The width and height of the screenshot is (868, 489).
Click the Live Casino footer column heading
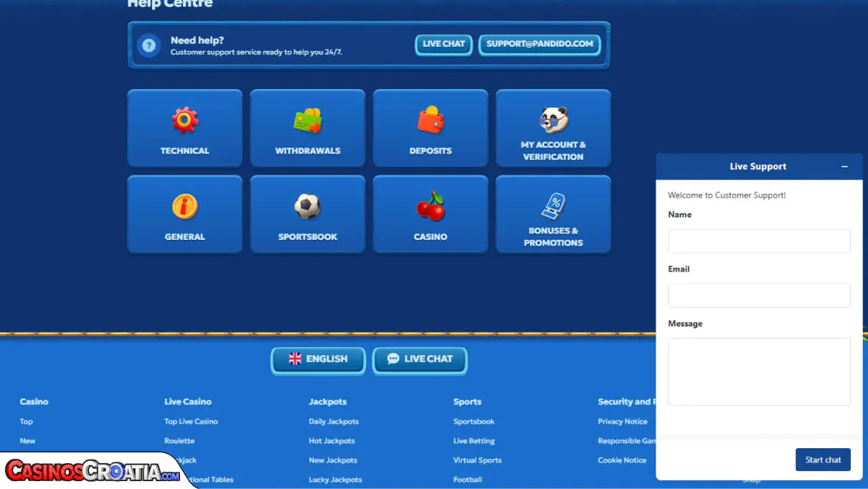[188, 402]
